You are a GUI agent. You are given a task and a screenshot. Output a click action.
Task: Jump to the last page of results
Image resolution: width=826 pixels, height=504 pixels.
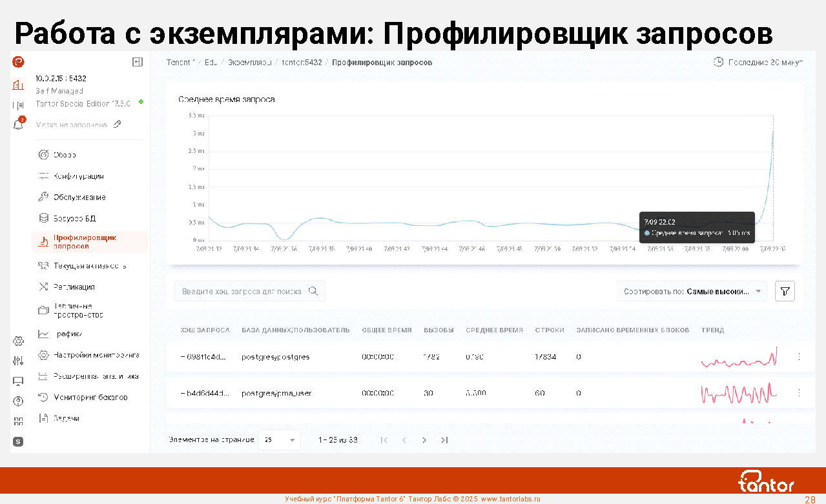point(444,440)
